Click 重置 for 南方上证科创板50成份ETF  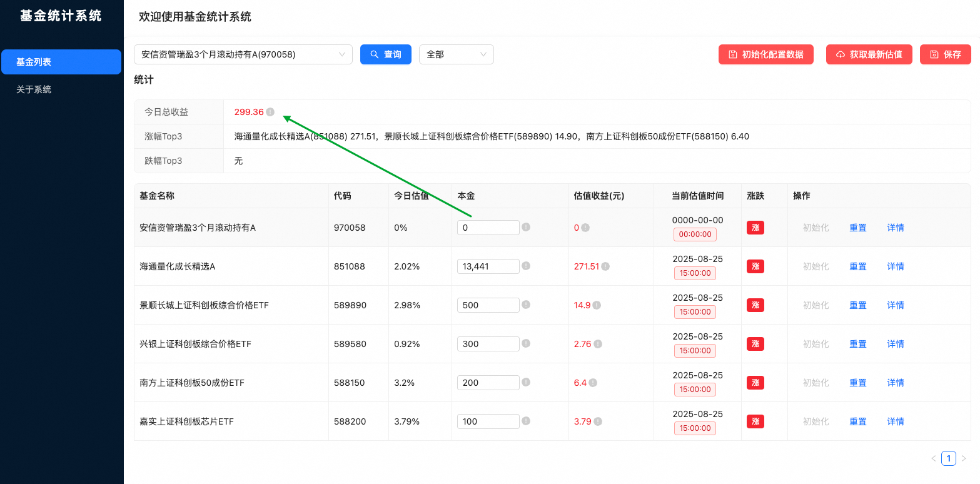[x=858, y=383]
